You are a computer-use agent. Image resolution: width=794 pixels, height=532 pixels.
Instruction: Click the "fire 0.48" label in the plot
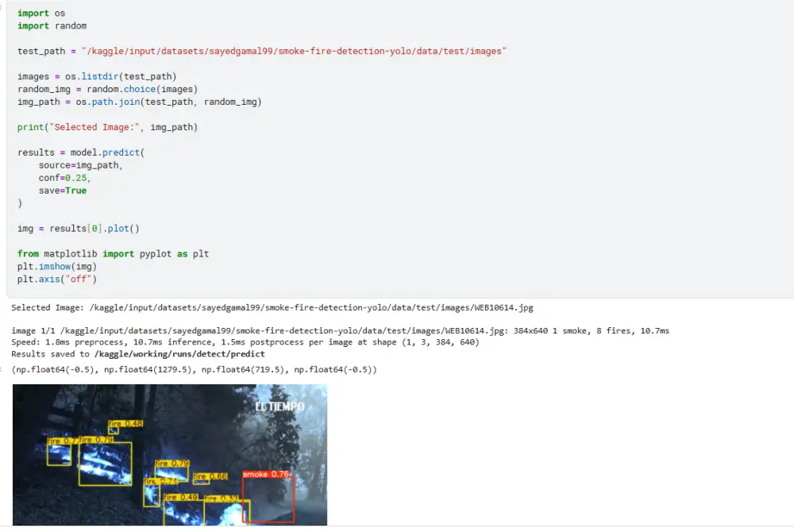click(125, 424)
